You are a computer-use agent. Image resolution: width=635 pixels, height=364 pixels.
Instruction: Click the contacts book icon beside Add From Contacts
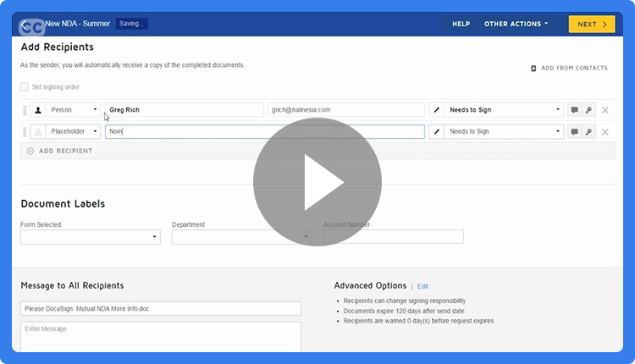click(x=533, y=69)
